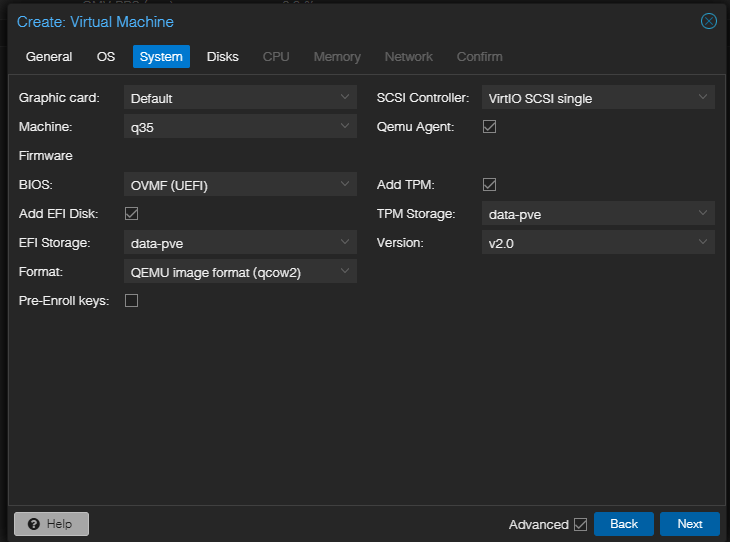The height and width of the screenshot is (542, 730).
Task: Enable the Pre-Enroll keys checkbox
Action: [131, 301]
